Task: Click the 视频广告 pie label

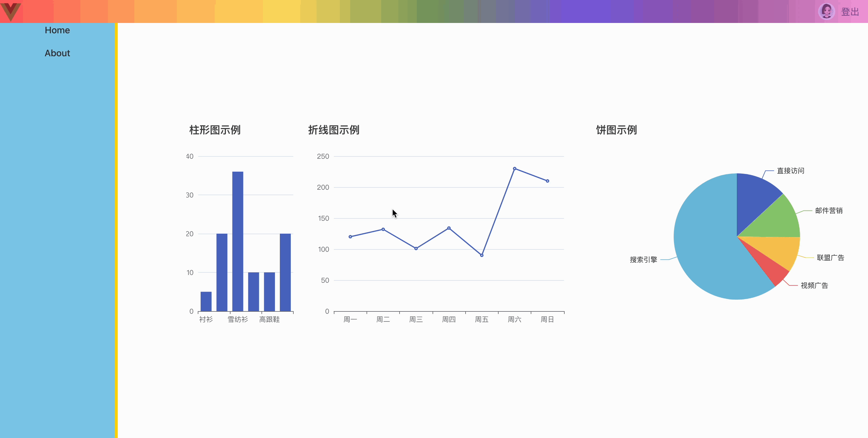Action: click(x=814, y=286)
